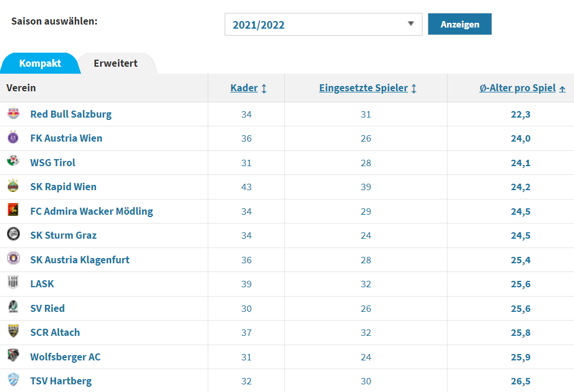Click the SK Sturm Graz club crest
This screenshot has height=392, width=574.
[x=13, y=235]
